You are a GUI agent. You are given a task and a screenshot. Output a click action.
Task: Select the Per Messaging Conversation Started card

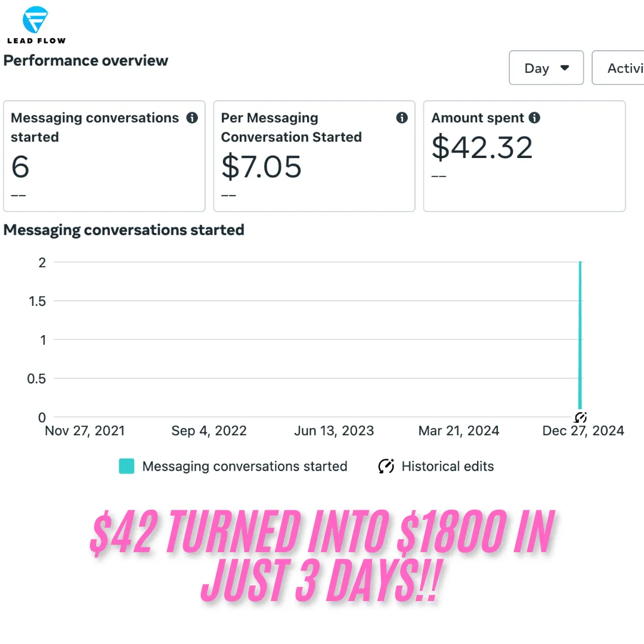click(314, 156)
